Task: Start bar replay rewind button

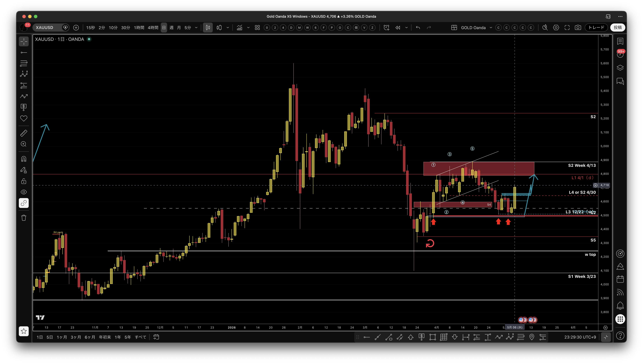Action: [x=398, y=28]
